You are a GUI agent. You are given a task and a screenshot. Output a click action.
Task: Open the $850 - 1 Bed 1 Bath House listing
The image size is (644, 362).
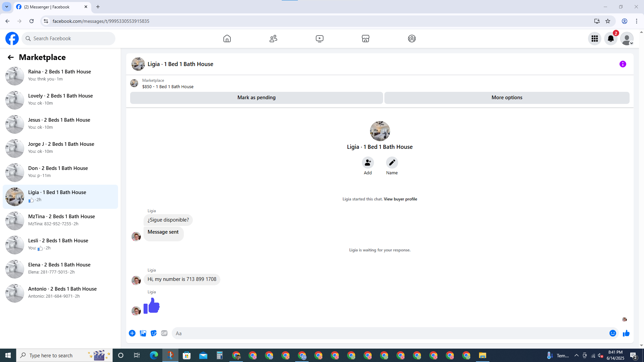[168, 86]
